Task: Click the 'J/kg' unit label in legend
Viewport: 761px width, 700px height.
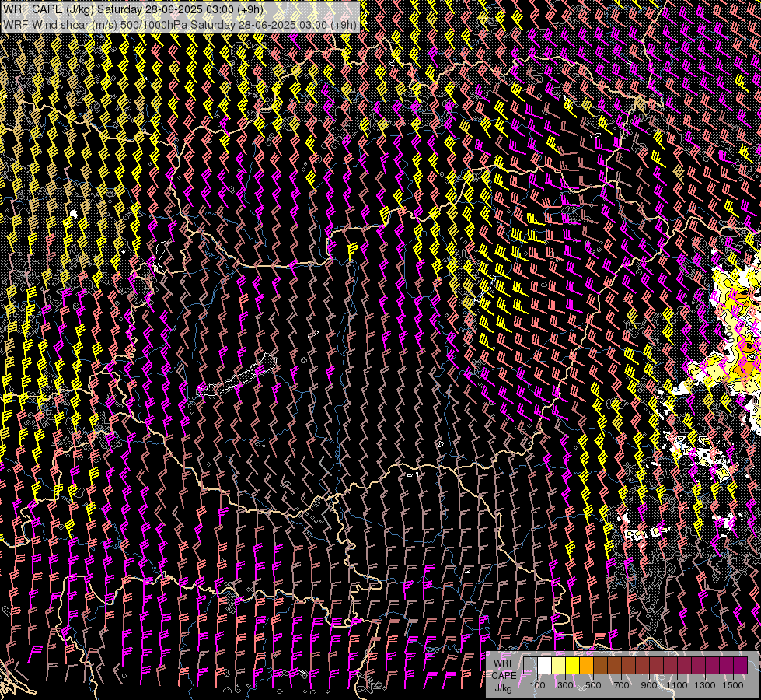Action: [503, 689]
